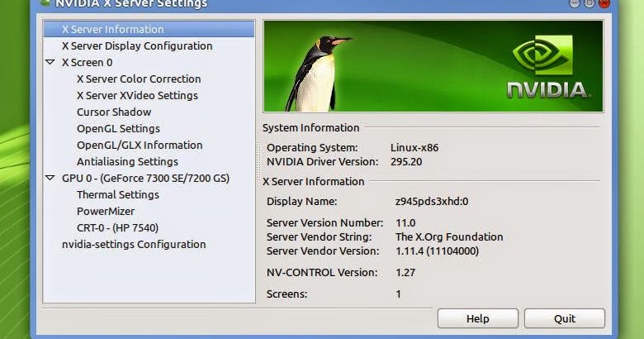
Task: Click the NVIDIA logo in the banner
Action: [547, 67]
